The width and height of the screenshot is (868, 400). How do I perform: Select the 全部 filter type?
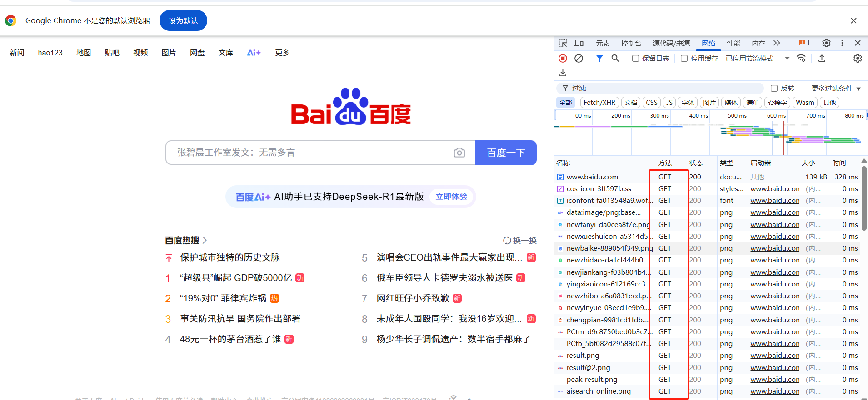point(566,103)
